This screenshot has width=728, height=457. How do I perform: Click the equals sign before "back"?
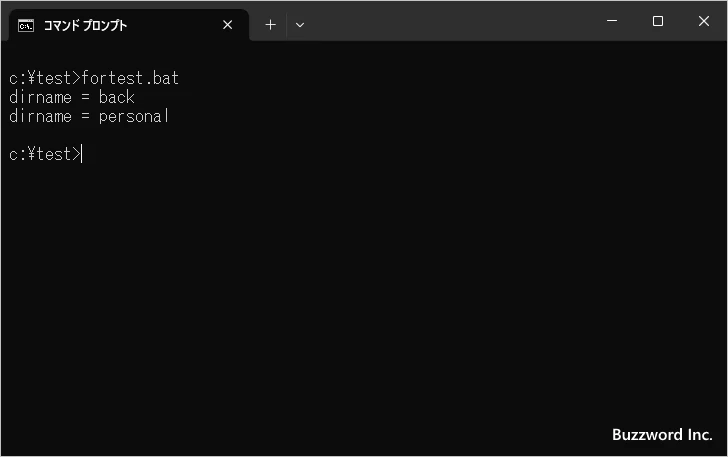tap(85, 97)
